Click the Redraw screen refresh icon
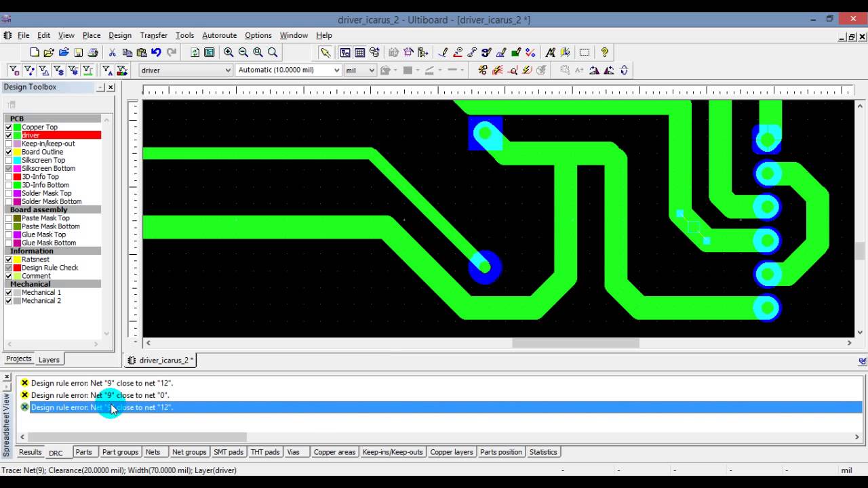 195,52
